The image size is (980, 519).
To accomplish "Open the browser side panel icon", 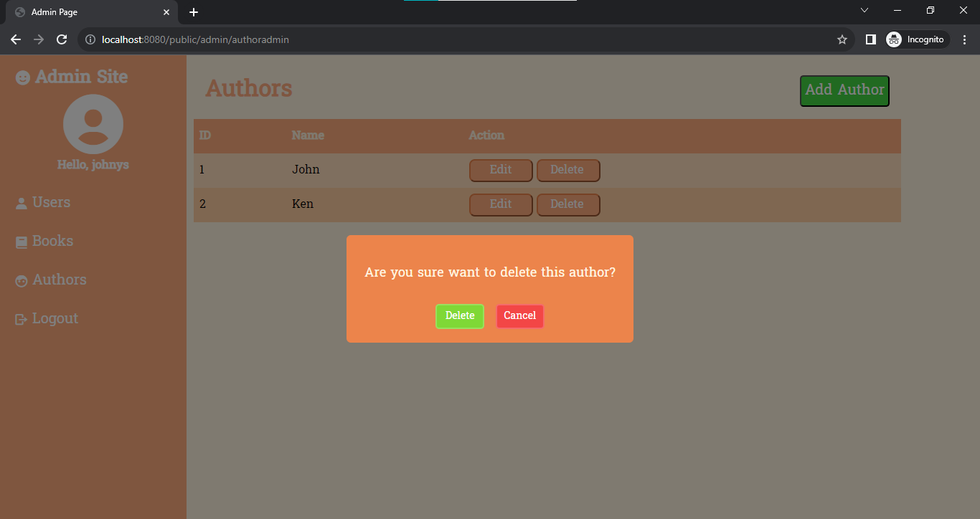I will pyautogui.click(x=870, y=39).
